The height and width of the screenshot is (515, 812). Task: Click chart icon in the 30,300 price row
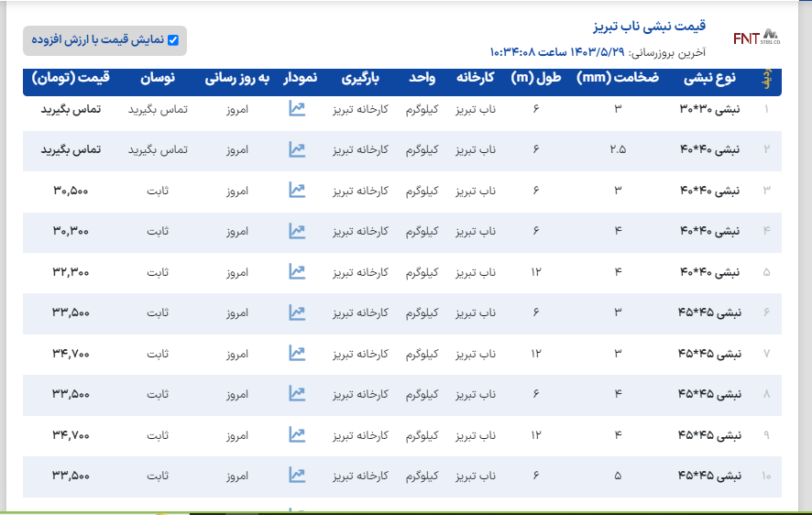(x=297, y=231)
